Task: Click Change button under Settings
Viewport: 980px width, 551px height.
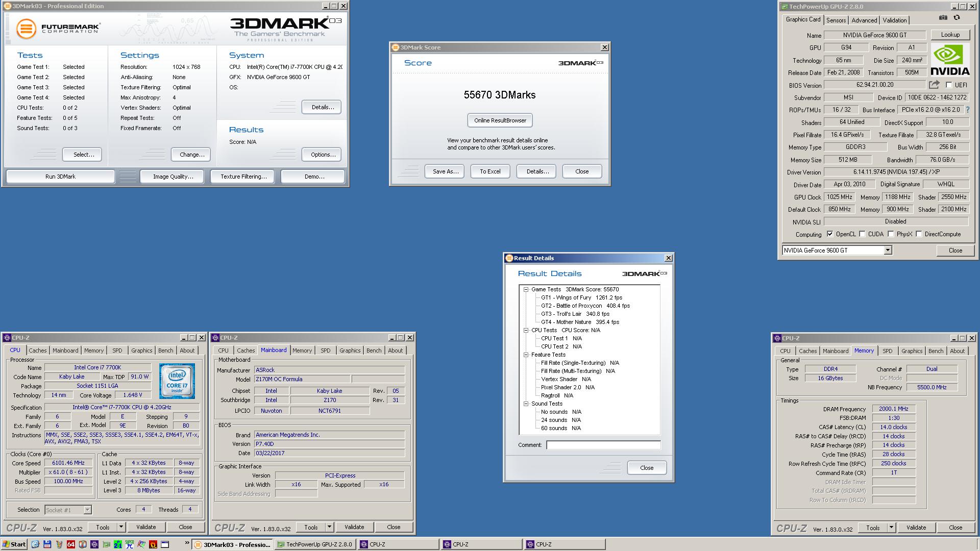Action: [192, 155]
